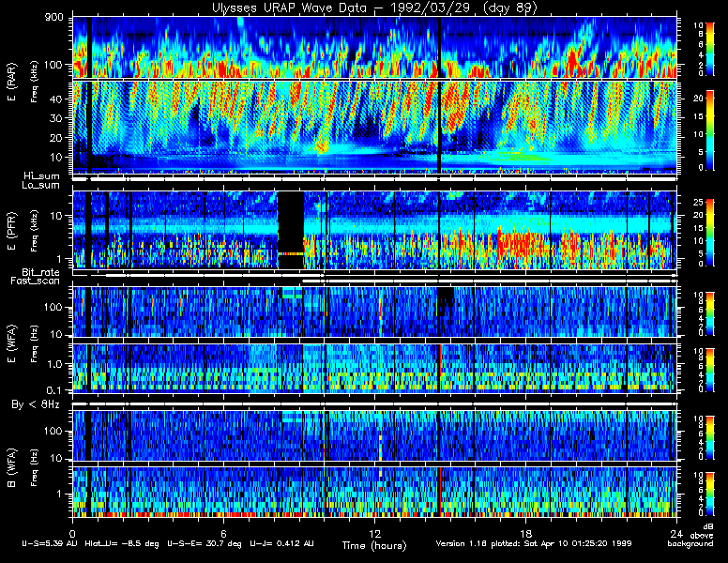
Task: Click the 'Lo_sum' status row label
Action: 41,186
